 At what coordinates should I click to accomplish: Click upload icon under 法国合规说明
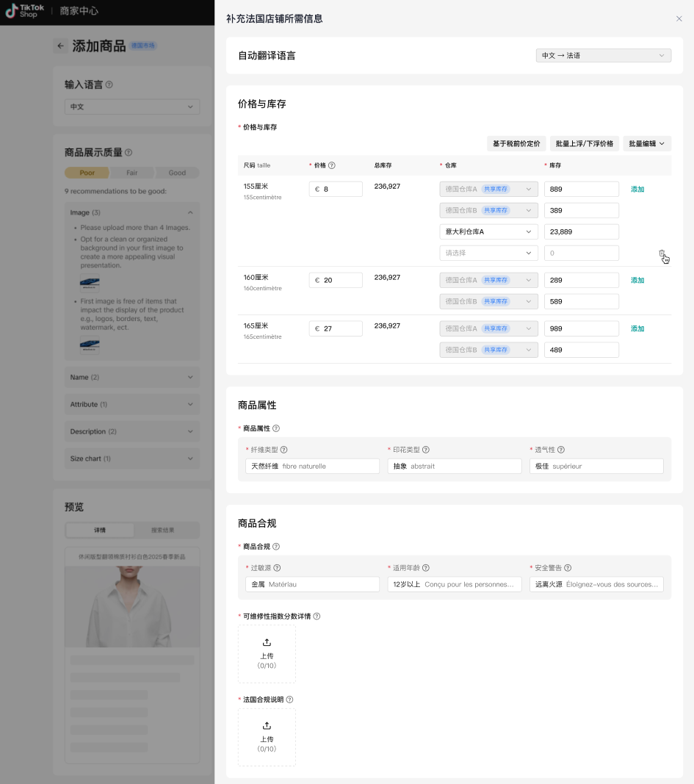coord(267,726)
